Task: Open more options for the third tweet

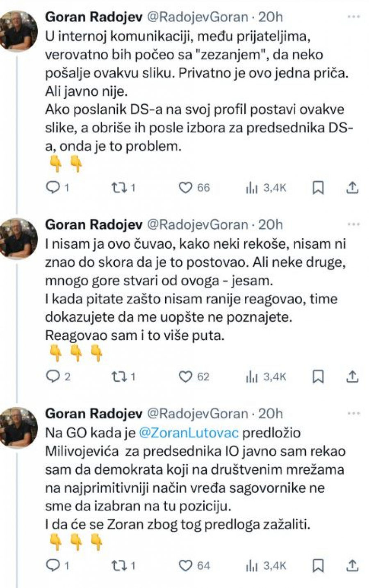Action: [353, 413]
